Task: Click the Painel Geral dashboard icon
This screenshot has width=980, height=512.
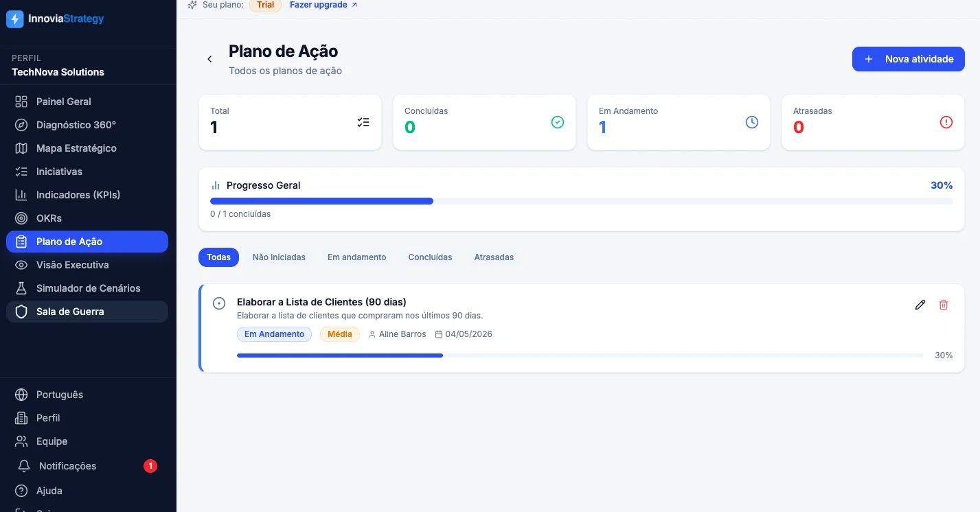Action: pos(21,102)
